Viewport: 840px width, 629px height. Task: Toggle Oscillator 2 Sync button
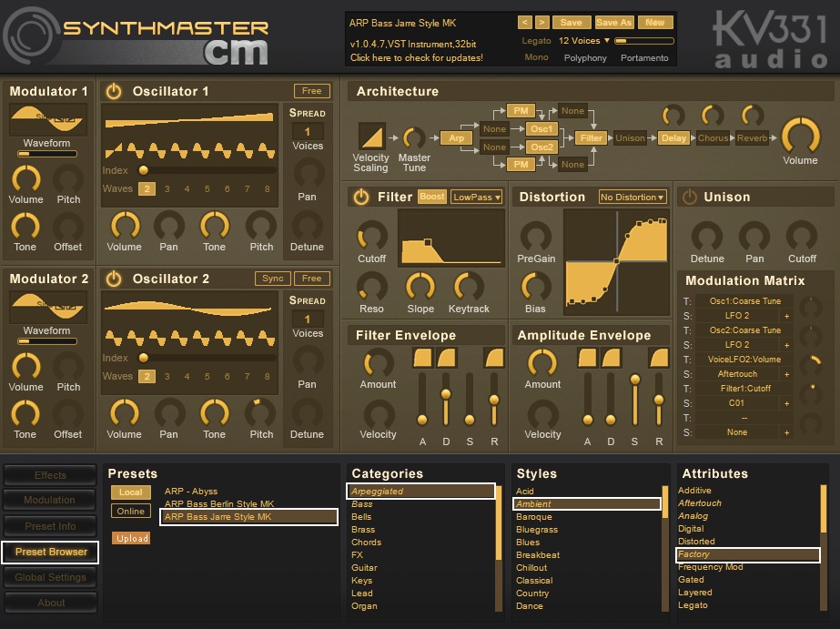point(273,279)
